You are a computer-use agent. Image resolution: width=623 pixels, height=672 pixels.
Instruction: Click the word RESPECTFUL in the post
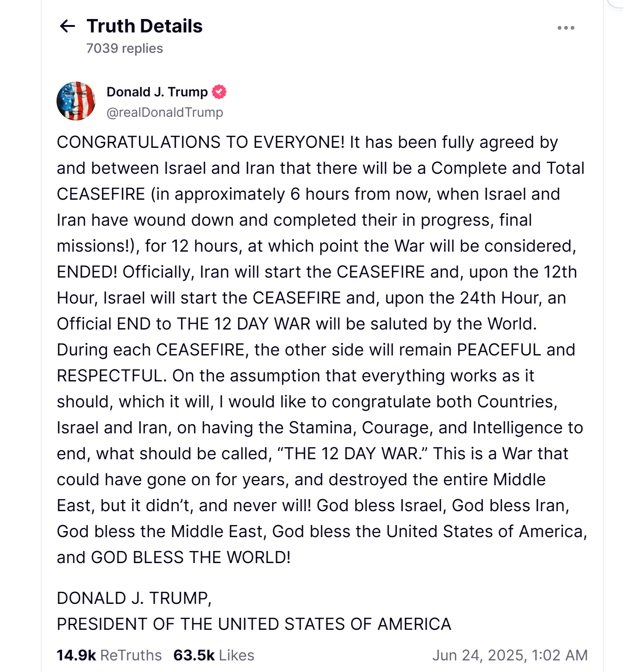click(x=111, y=376)
